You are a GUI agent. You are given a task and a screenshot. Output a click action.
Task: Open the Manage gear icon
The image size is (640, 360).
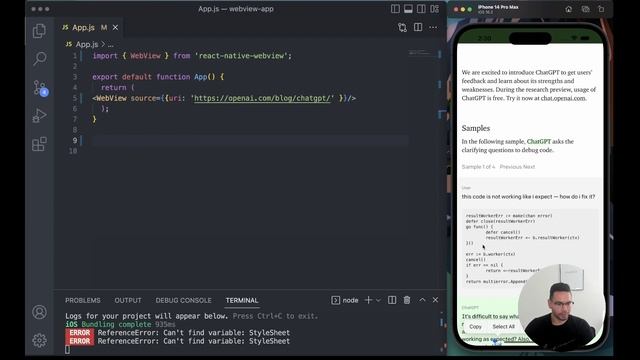coord(39,340)
